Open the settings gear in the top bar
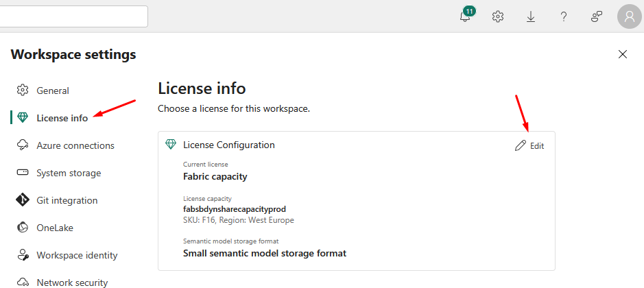The height and width of the screenshot is (288, 644). [498, 16]
